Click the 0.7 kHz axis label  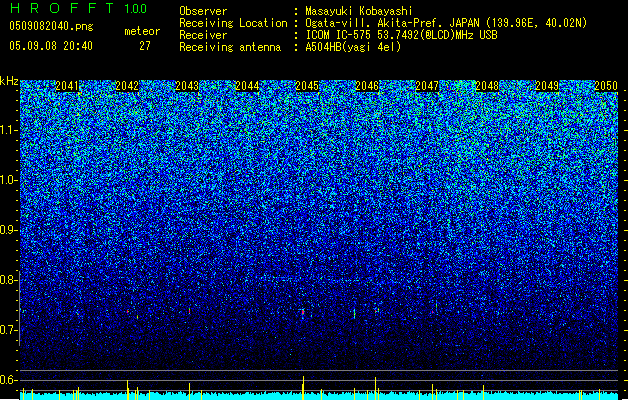pyautogui.click(x=8, y=330)
